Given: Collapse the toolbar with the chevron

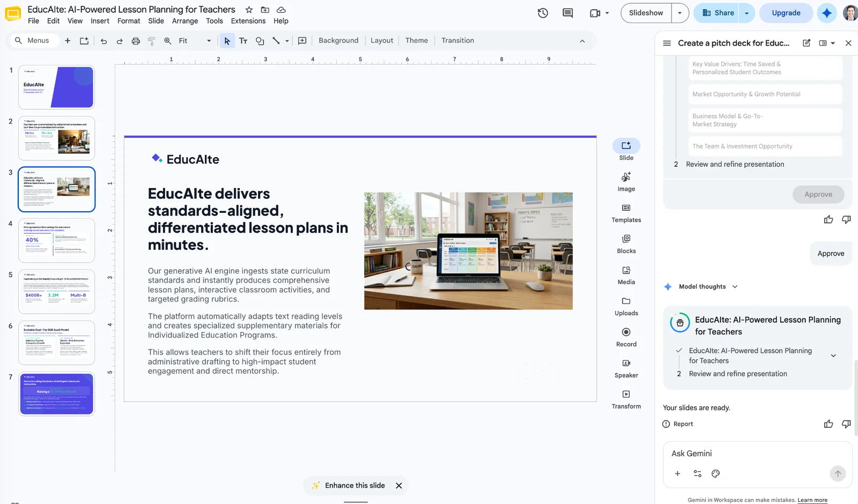Looking at the screenshot, I should pos(582,41).
